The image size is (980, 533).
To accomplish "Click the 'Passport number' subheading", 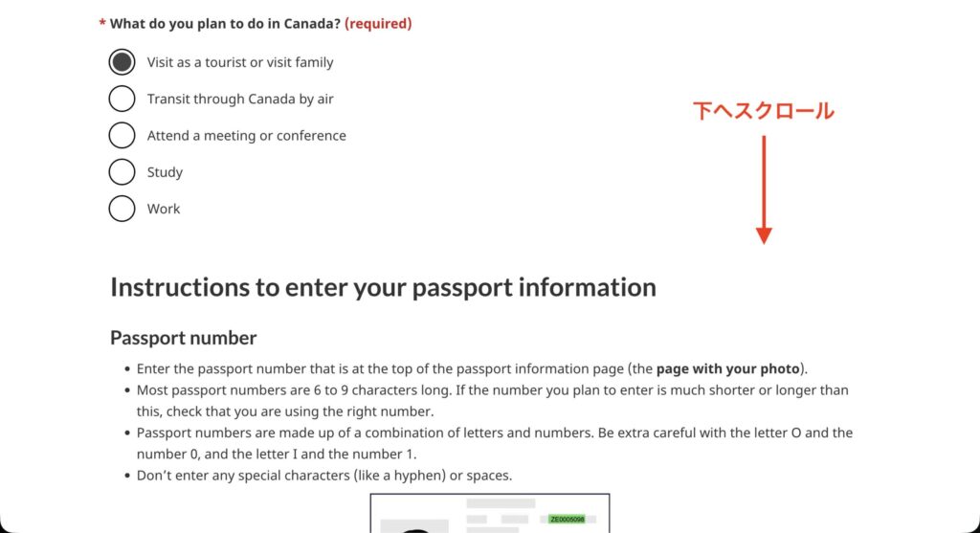I will click(x=183, y=338).
